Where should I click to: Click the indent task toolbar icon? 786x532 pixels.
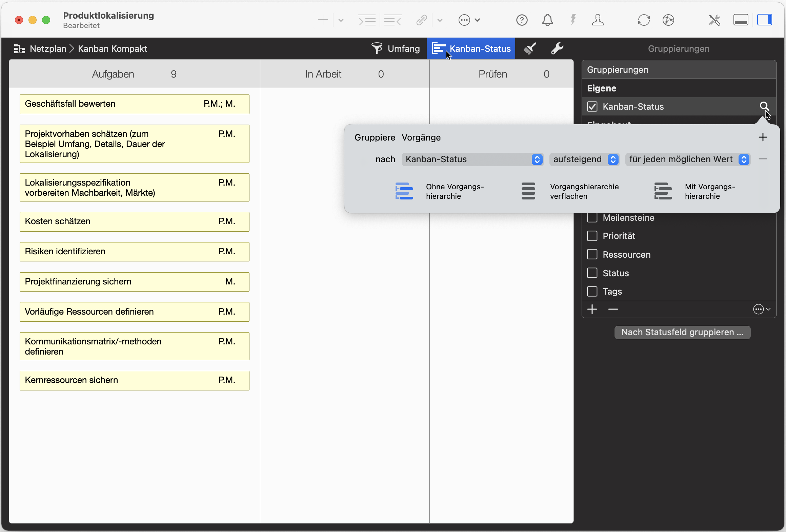[367, 20]
